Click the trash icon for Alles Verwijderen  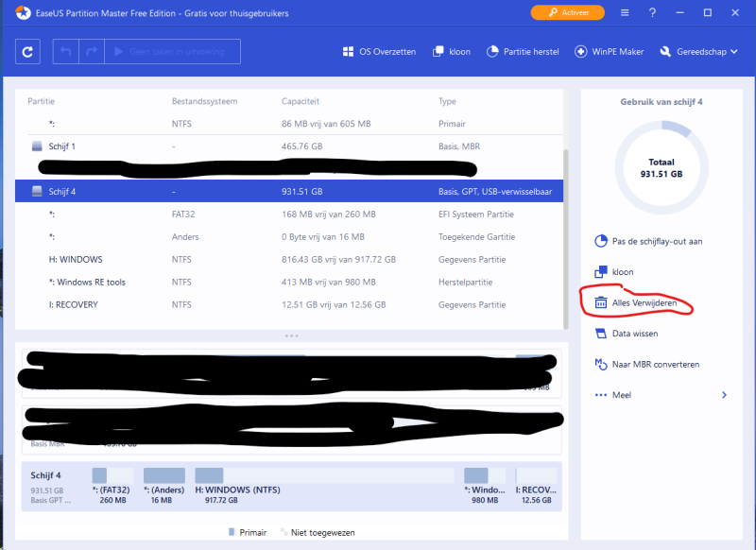point(601,302)
